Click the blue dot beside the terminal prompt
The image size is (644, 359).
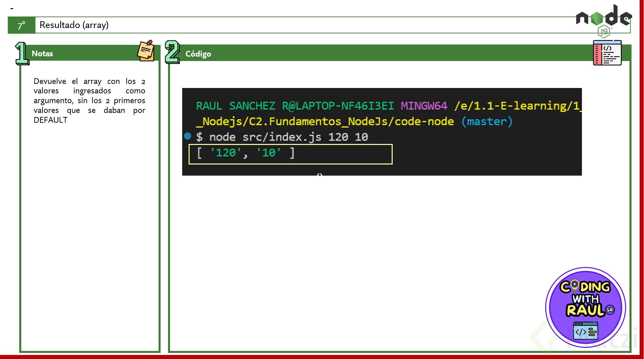188,136
